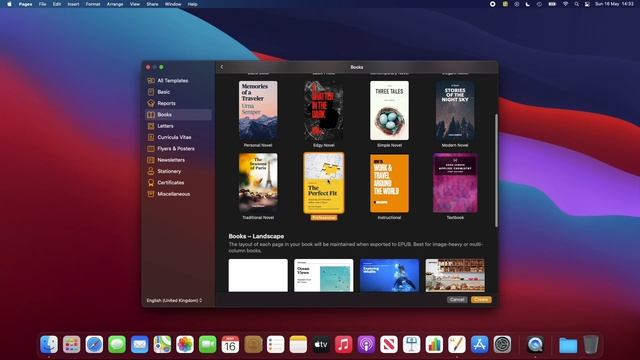Open the View menu
The image size is (640, 360).
click(135, 4)
